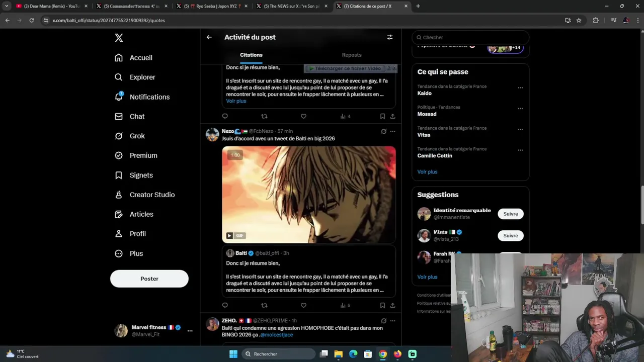The image size is (644, 362).
Task: Open the Camille Cottin trend
Action: pyautogui.click(x=435, y=156)
